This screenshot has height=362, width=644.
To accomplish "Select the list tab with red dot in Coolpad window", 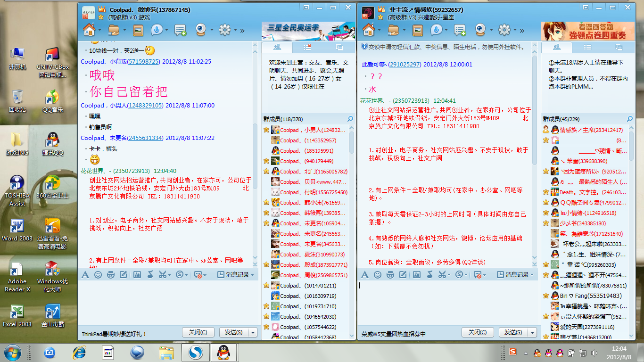I will coord(307,47).
